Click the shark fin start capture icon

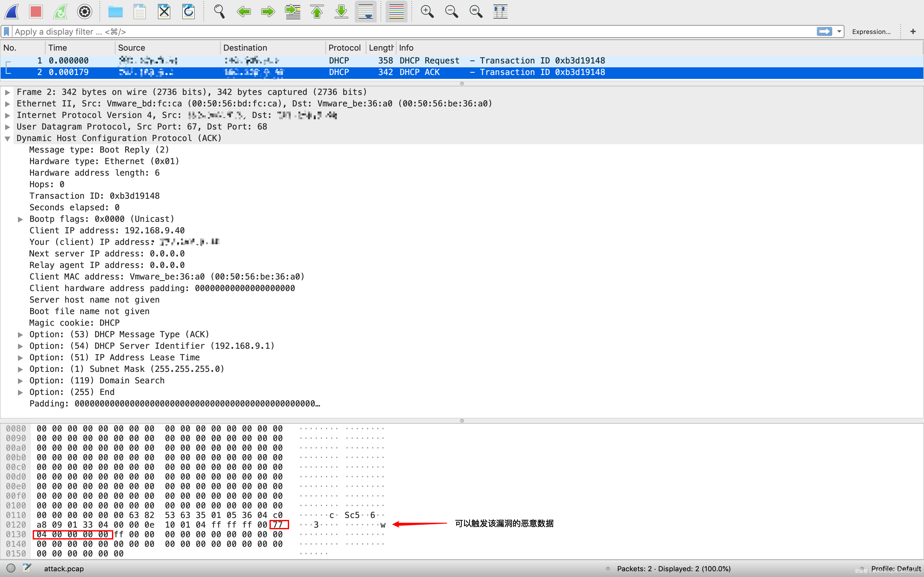[12, 12]
